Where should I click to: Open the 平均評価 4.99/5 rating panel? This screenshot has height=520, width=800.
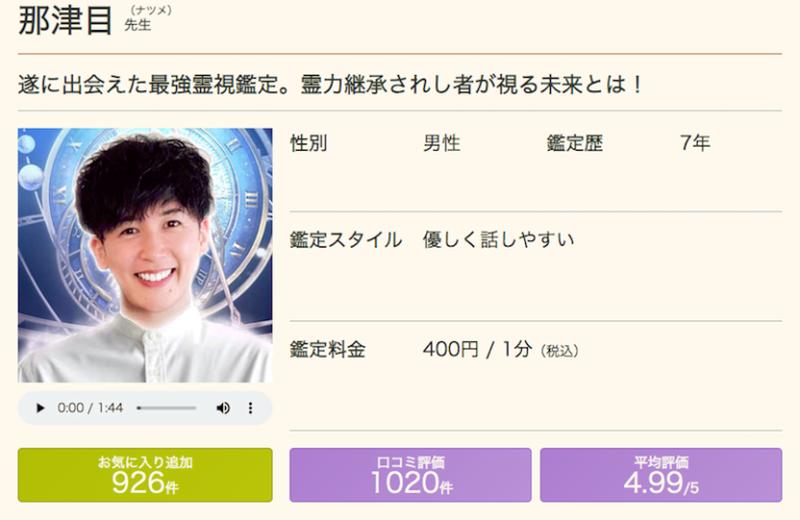[x=661, y=475]
